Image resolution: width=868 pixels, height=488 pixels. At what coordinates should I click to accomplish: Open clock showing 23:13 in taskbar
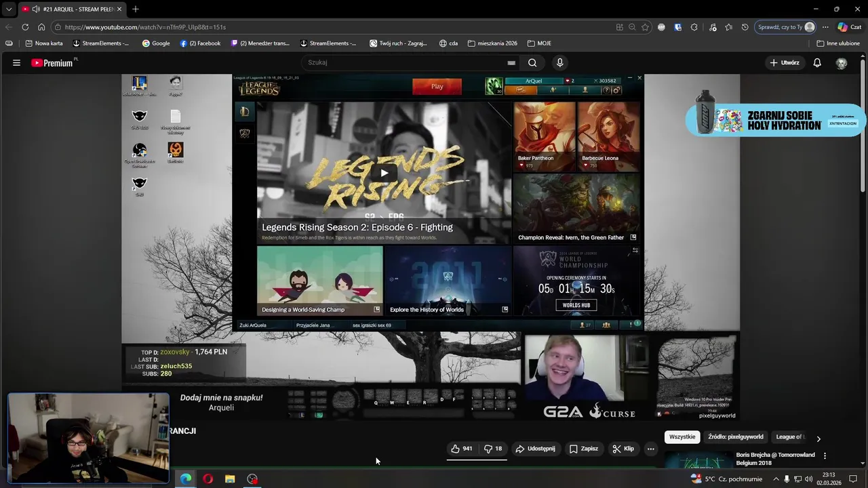tap(829, 479)
